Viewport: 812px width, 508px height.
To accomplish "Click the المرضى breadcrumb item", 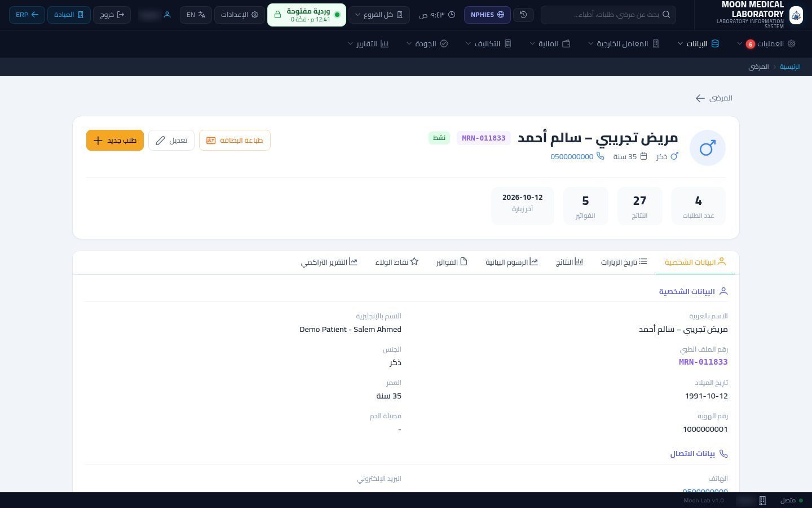I will (758, 67).
